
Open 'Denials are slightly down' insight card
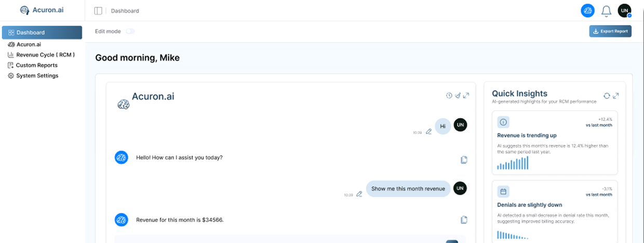(x=555, y=211)
